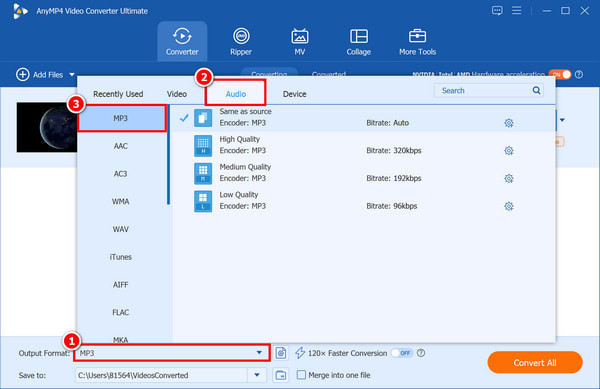
Task: Click the open output folder icon
Action: tap(281, 375)
